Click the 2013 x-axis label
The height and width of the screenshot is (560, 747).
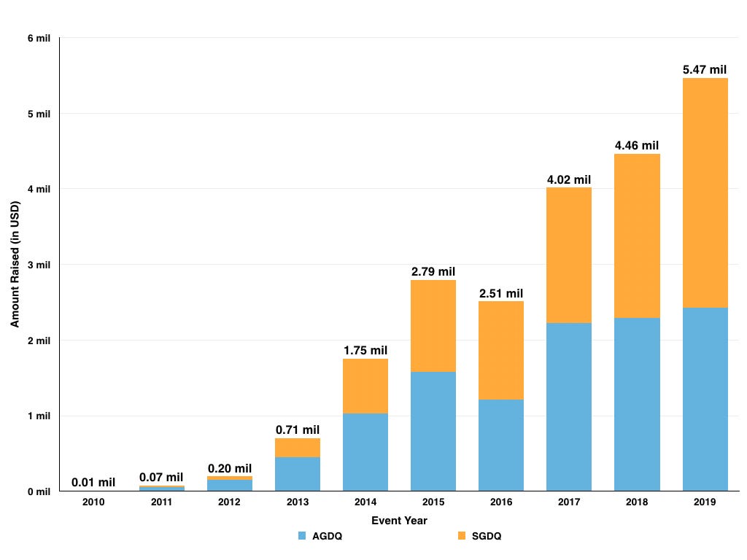coord(298,502)
